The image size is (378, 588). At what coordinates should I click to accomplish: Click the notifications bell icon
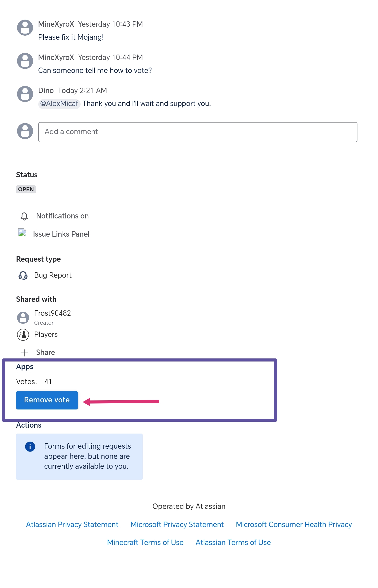pyautogui.click(x=24, y=216)
